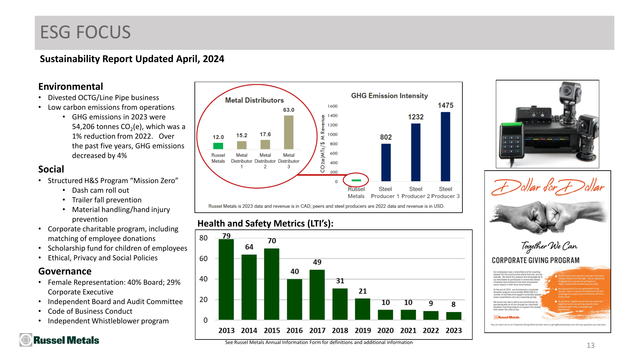This screenshot has width=644, height=362.
Task: Click 'Code of Business Conduct' bullet
Action: click(x=90, y=311)
